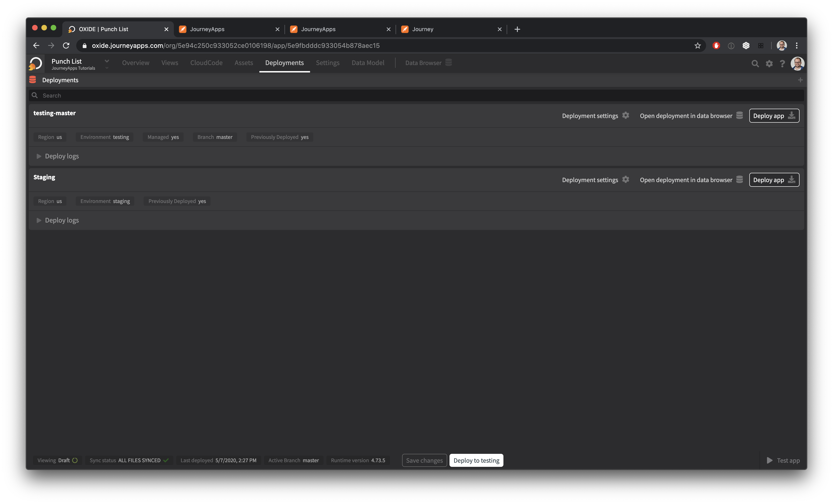The height and width of the screenshot is (504, 833).
Task: Click the magnifier icon in Search field
Action: [34, 96]
